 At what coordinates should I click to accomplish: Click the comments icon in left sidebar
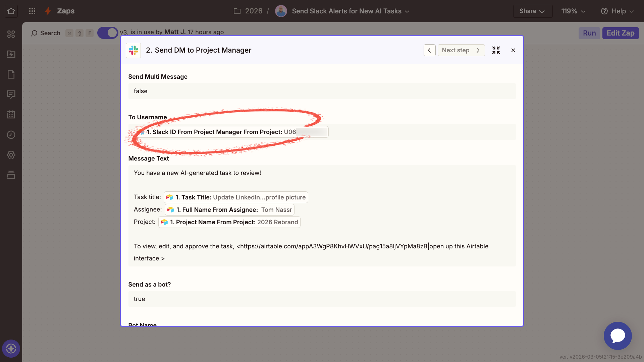(11, 95)
